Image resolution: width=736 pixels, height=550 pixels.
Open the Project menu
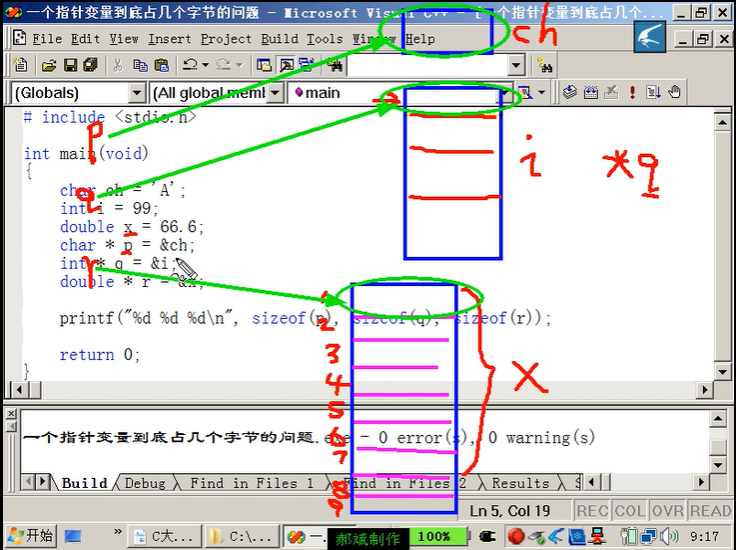click(x=226, y=38)
